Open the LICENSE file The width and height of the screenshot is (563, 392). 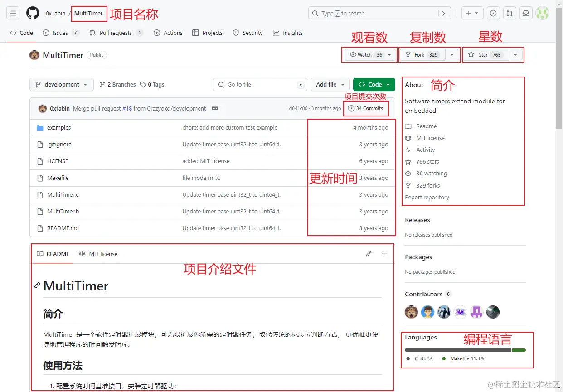coord(58,161)
